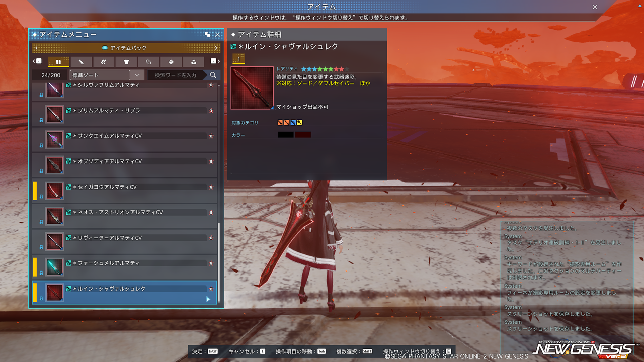Click ファーシュメルアルマティ cyan blade thumbnail
The image size is (644, 362).
(54, 267)
